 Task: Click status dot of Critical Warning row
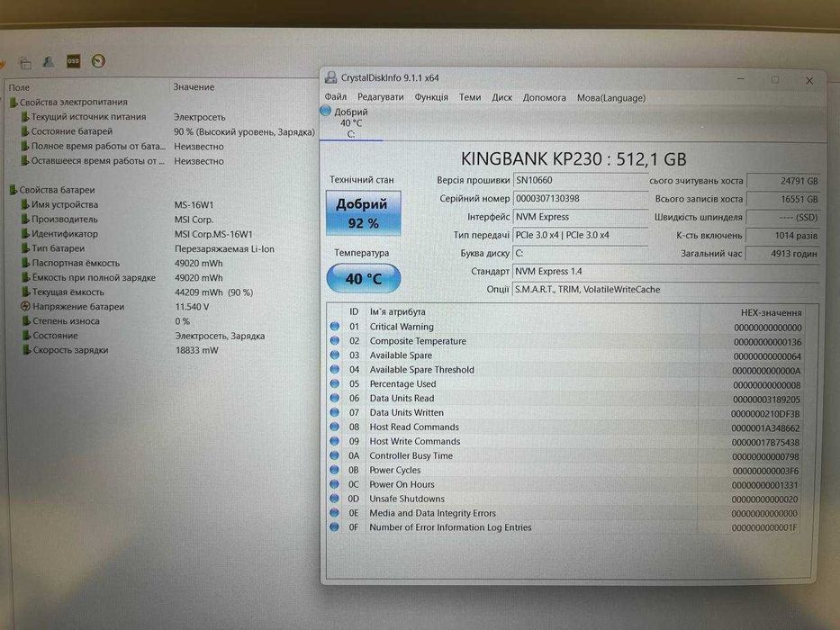point(335,326)
